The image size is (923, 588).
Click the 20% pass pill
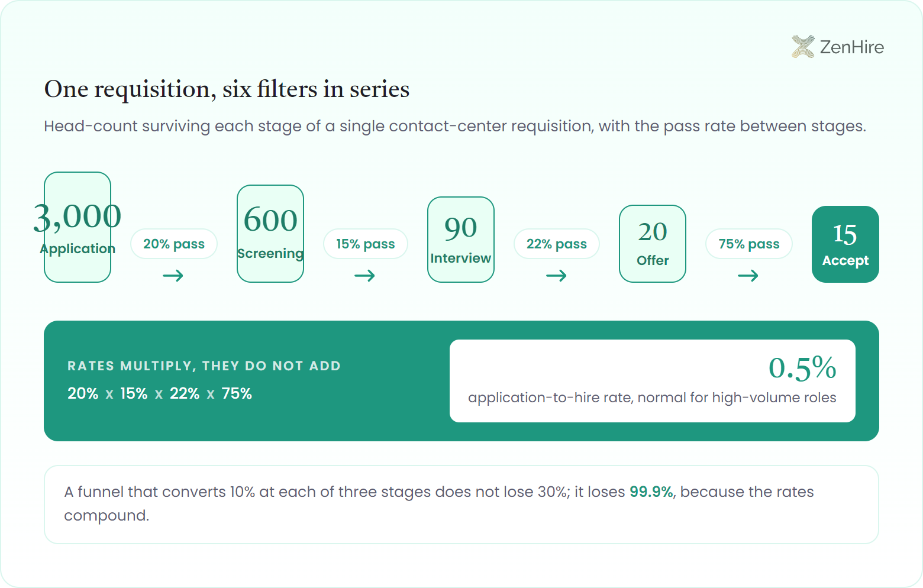click(x=174, y=244)
